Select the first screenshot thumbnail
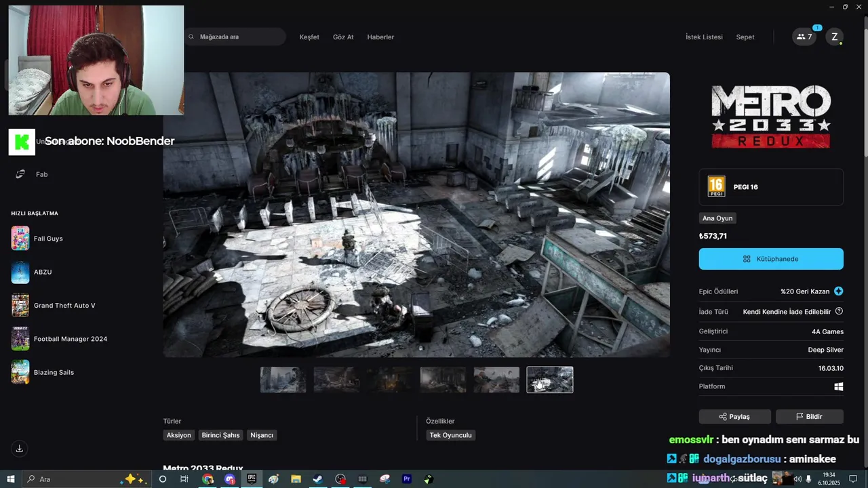The image size is (868, 488). point(283,380)
